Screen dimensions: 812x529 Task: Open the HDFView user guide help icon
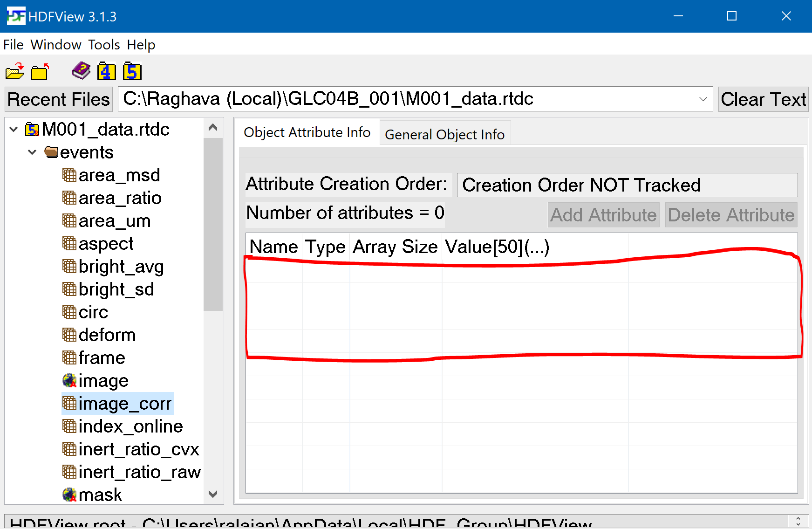click(x=80, y=70)
